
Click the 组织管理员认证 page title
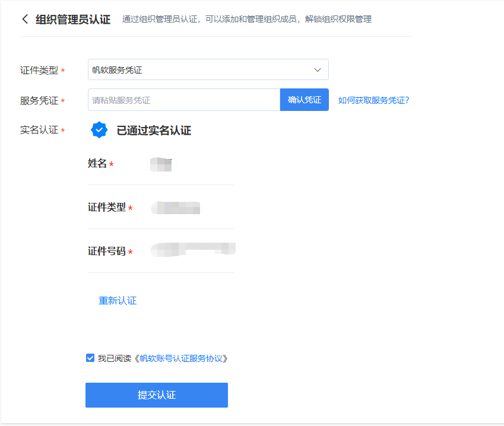(x=73, y=19)
